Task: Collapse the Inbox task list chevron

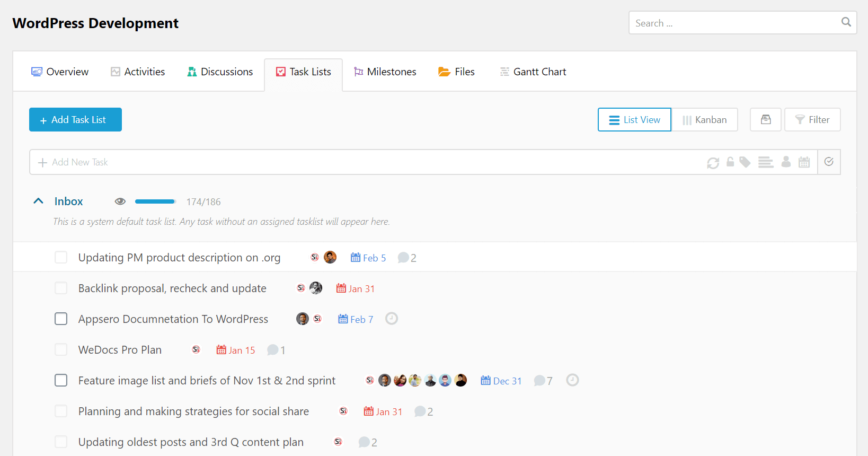Action: point(38,201)
